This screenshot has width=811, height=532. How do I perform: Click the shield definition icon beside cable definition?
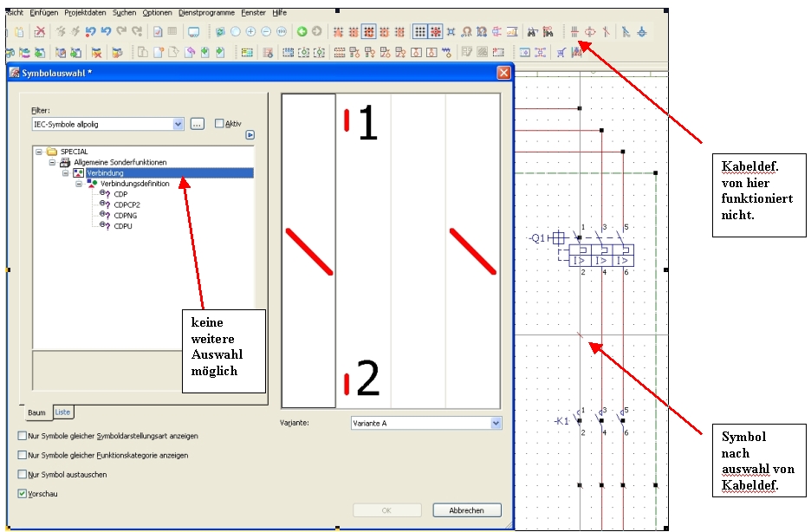click(590, 32)
